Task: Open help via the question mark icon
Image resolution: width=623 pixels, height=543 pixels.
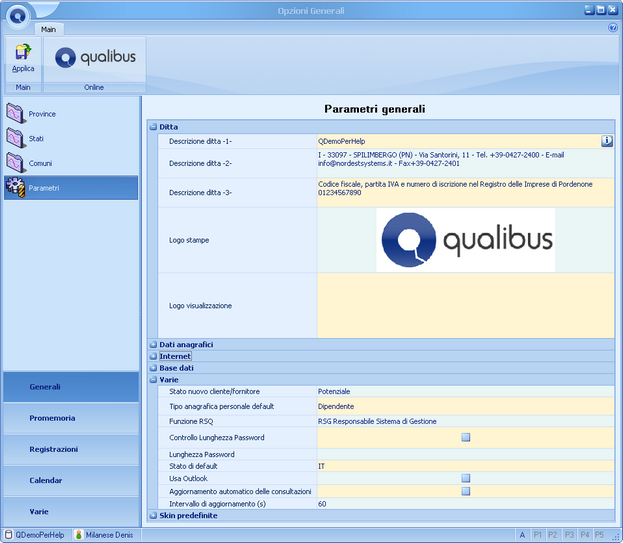Action: tap(612, 27)
